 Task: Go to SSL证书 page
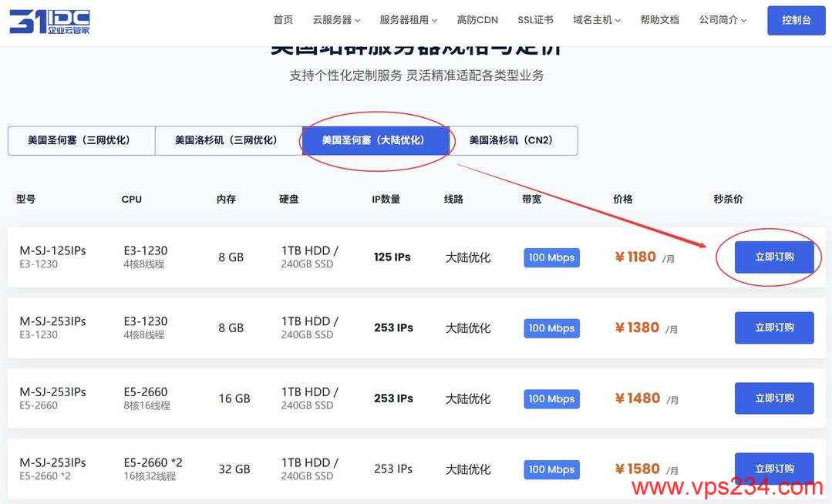(x=535, y=20)
